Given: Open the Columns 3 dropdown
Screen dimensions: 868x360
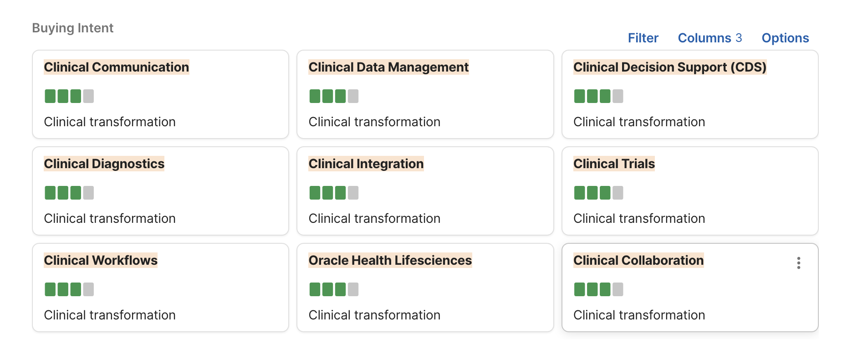Looking at the screenshot, I should coord(710,38).
